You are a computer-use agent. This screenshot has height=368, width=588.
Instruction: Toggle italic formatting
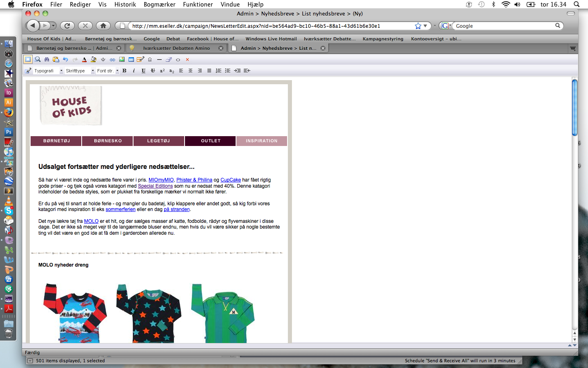coord(134,71)
